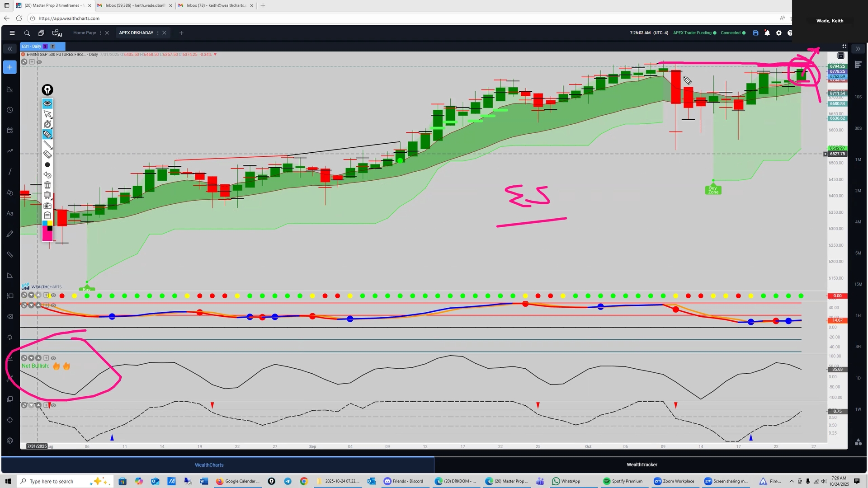Viewport: 868px width, 488px height.
Task: Open the settings gear in the top bar
Action: (x=778, y=33)
